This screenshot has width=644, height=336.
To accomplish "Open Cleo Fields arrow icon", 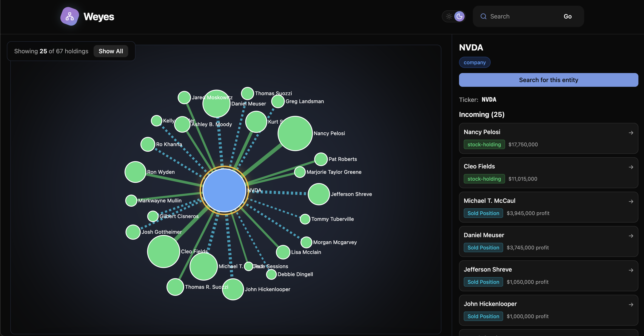I will [x=631, y=167].
